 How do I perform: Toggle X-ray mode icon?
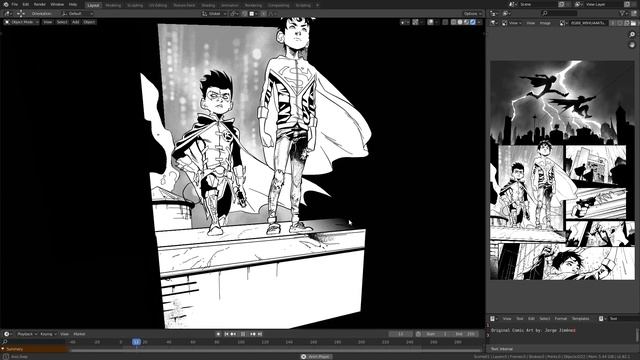pyautogui.click(x=445, y=22)
